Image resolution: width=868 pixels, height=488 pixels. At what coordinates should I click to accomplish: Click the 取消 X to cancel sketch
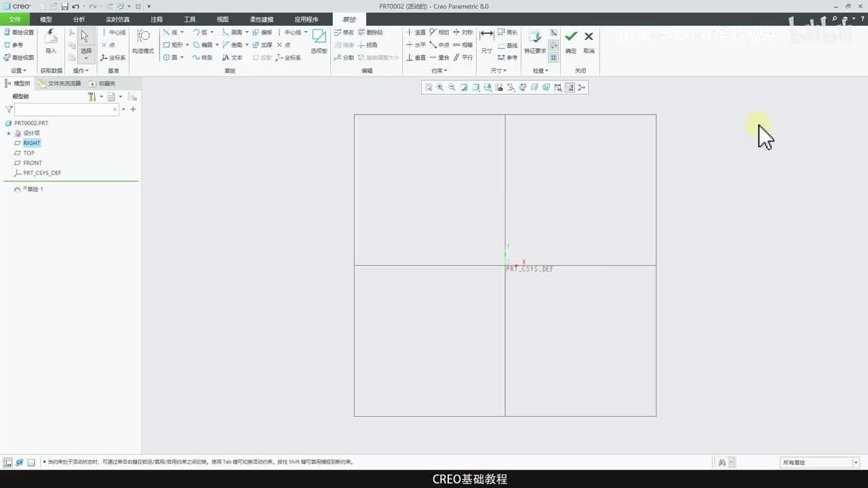point(589,41)
